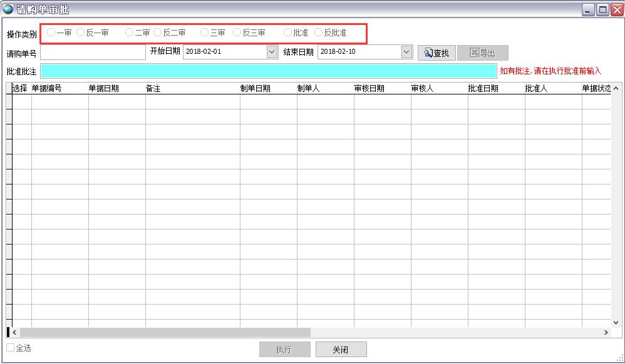Select the 三审 radio button
This screenshot has width=625, height=364.
tap(205, 32)
